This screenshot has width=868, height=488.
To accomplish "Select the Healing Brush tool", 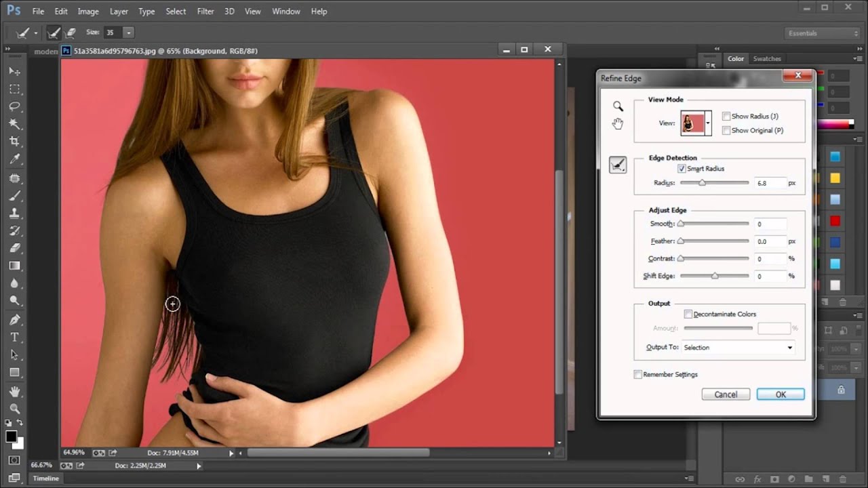I will [x=14, y=178].
